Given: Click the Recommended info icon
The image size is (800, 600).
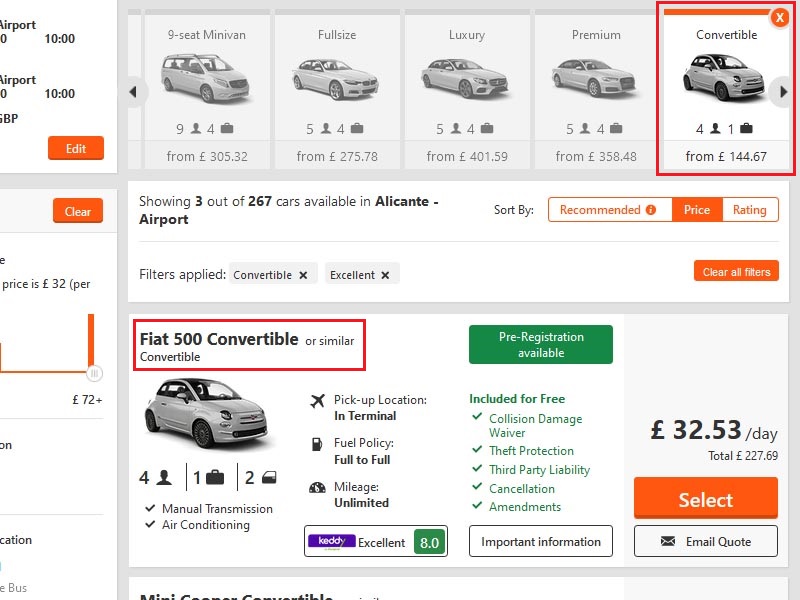Looking at the screenshot, I should (x=651, y=210).
